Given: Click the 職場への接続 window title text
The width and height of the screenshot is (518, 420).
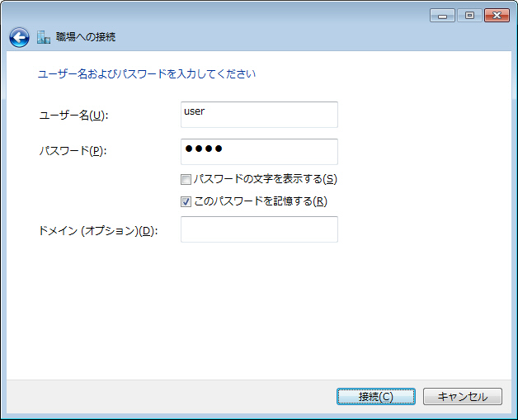Looking at the screenshot, I should point(86,37).
